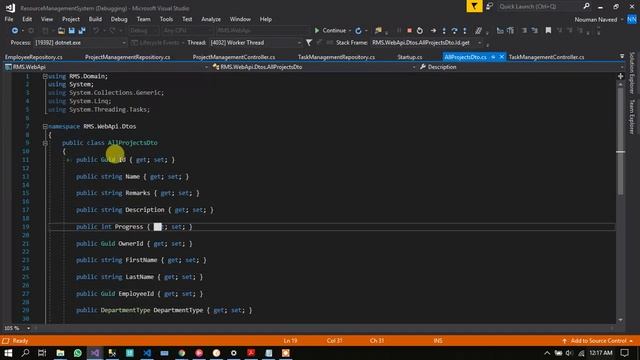
Task: Open the Process dotnet.exe dropdown
Action: tap(124, 42)
